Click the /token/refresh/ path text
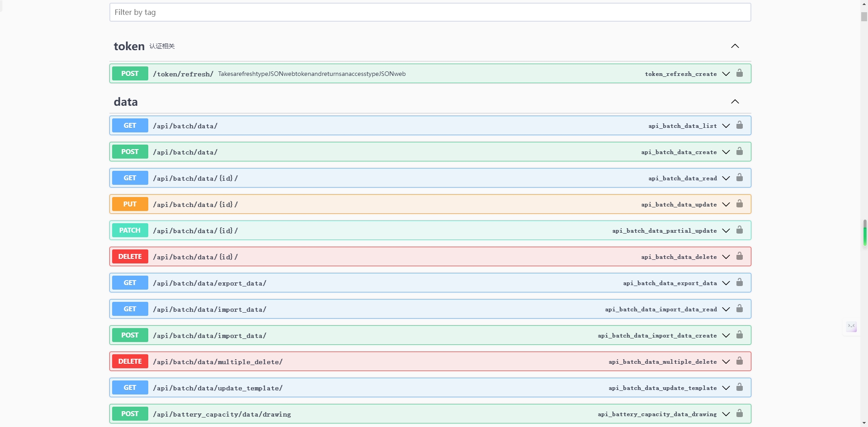 click(x=183, y=74)
